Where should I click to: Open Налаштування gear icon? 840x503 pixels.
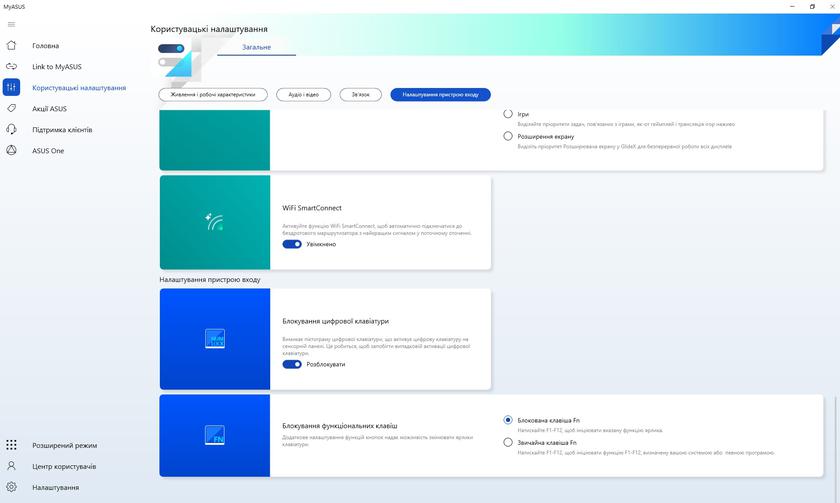(11, 487)
